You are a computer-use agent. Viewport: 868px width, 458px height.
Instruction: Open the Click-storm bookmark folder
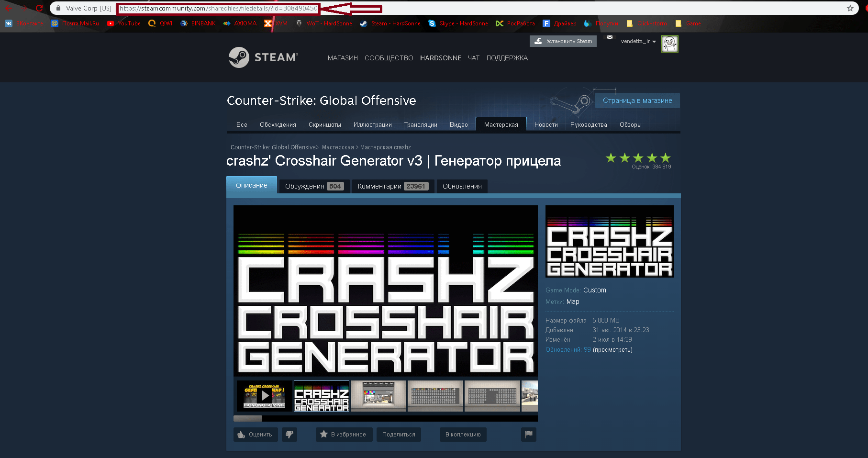[x=646, y=23]
